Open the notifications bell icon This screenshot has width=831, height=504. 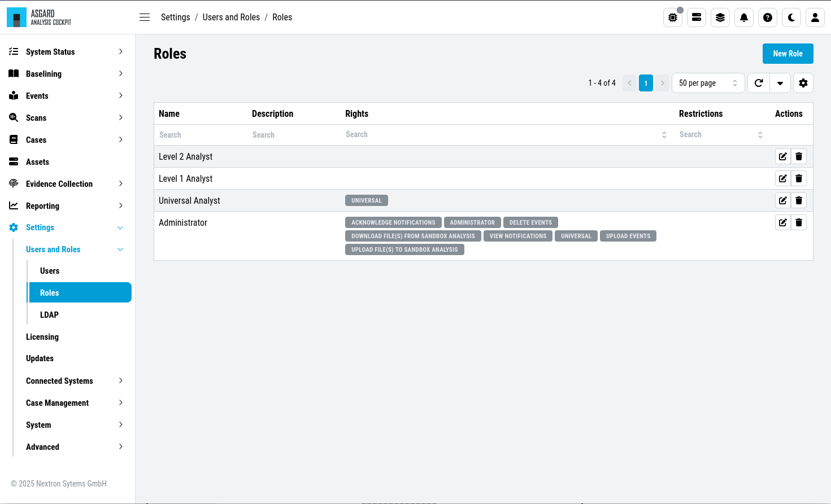pos(744,17)
